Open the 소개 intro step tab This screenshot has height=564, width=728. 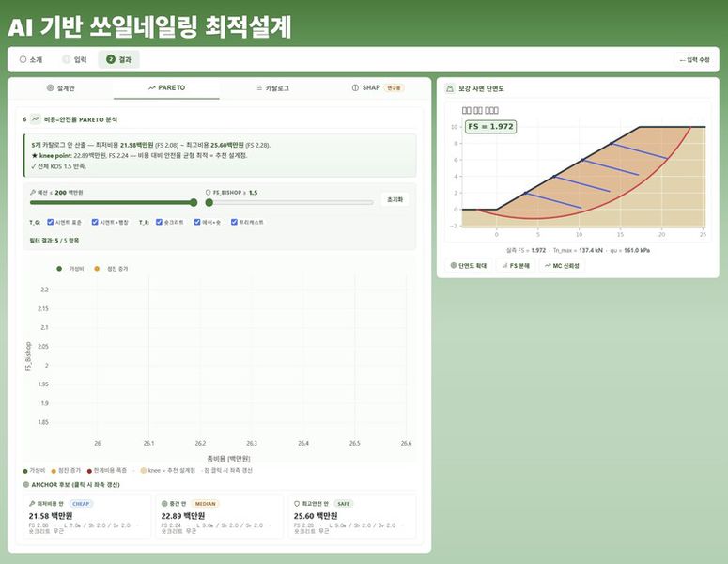(31, 59)
